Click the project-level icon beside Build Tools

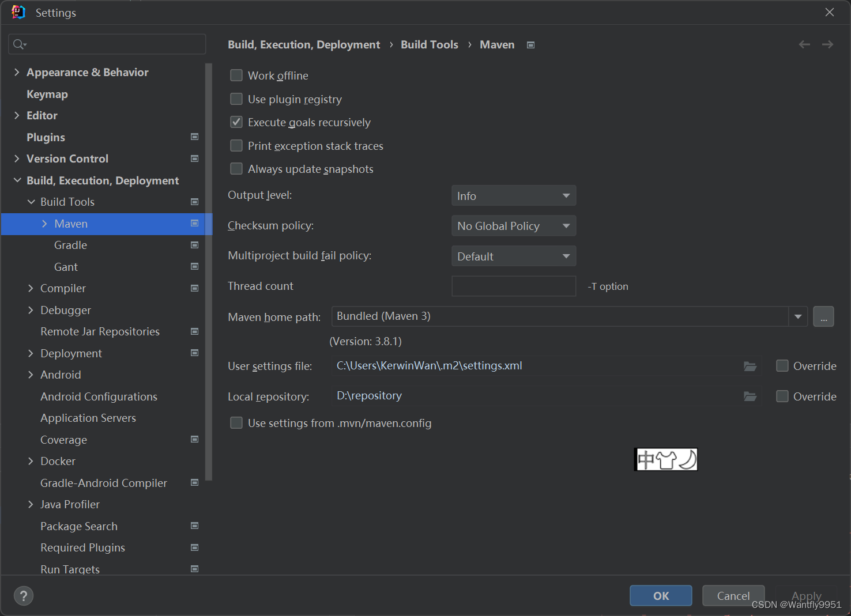point(195,202)
